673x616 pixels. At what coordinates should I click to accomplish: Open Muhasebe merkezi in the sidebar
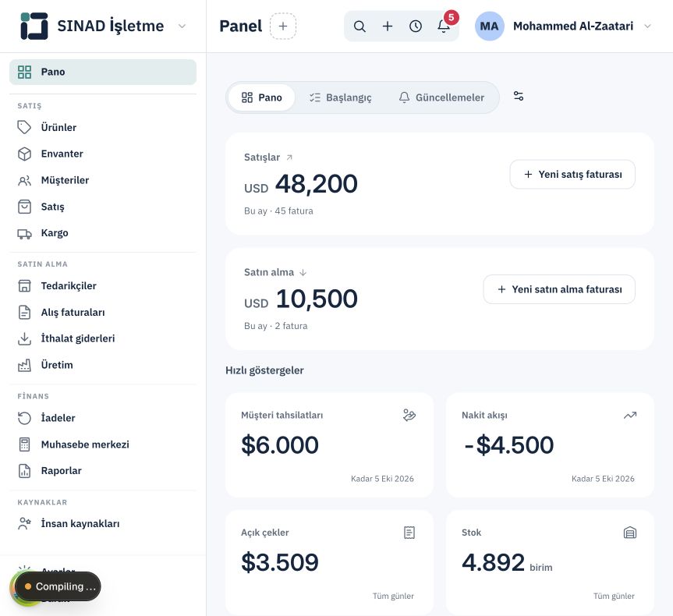pyautogui.click(x=103, y=444)
